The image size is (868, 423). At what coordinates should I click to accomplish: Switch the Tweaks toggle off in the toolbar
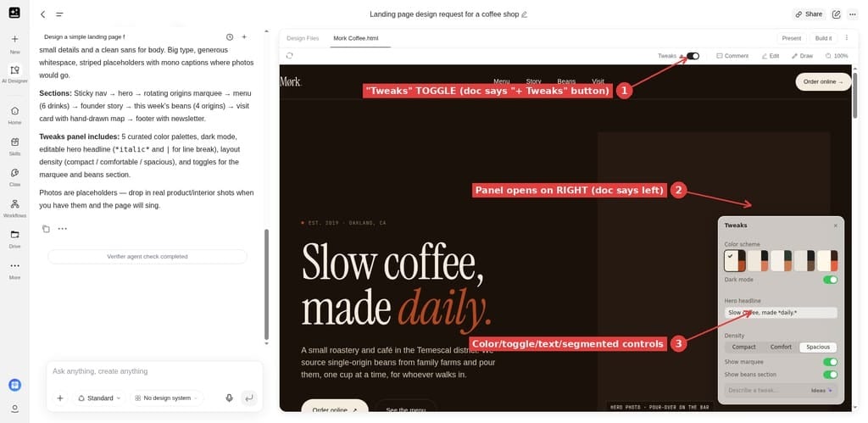(693, 56)
